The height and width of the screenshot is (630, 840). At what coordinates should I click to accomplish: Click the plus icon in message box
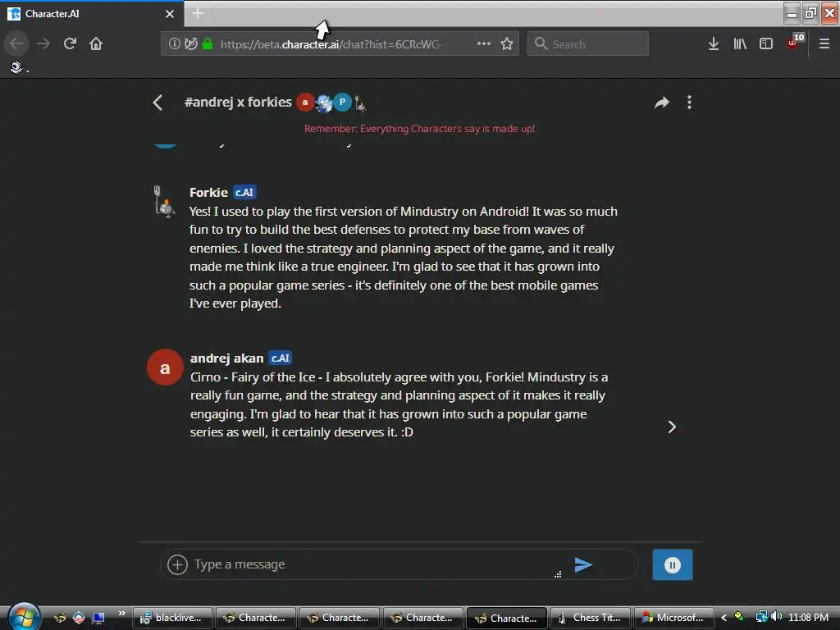(x=177, y=564)
